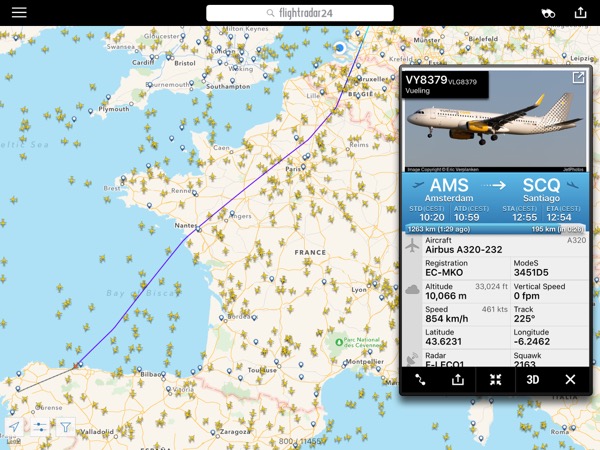Select the AMS Amsterdam origin airport
Viewport: 600px width, 450px height.
coord(448,190)
